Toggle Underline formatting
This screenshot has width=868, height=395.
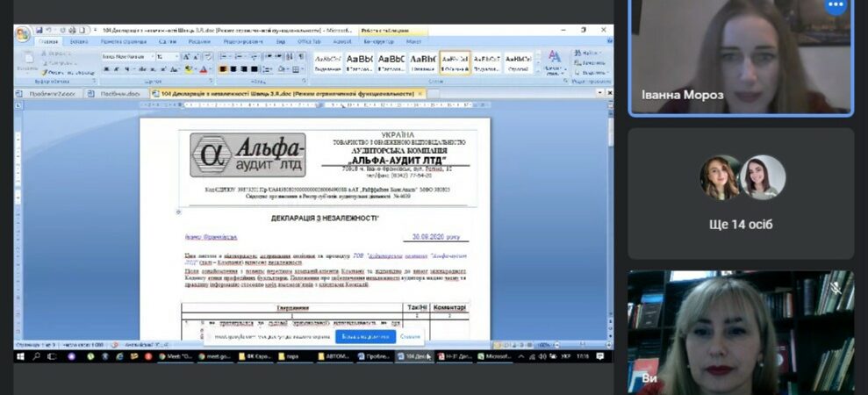click(x=127, y=69)
